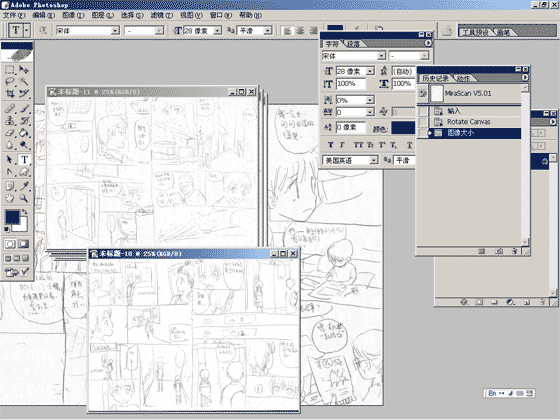Switch to 段落 tab
The height and width of the screenshot is (420, 560).
coord(353,44)
